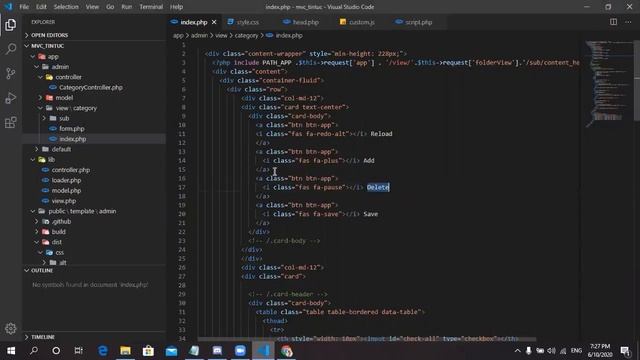Image resolution: width=640 pixels, height=360 pixels.
Task: Open taskbar search magnifier
Action: [34, 351]
